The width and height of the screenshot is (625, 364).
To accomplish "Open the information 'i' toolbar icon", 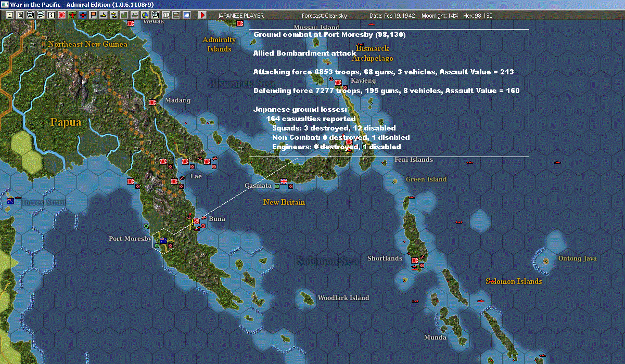I will point(51,15).
